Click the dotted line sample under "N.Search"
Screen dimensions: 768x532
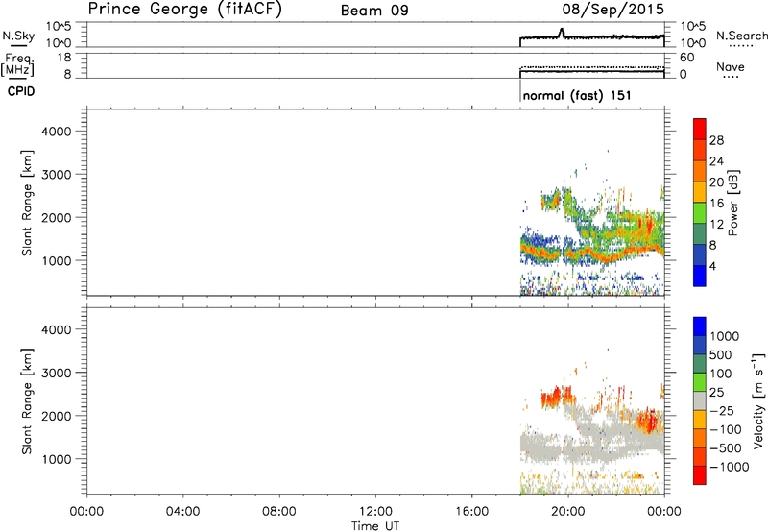tap(742, 46)
